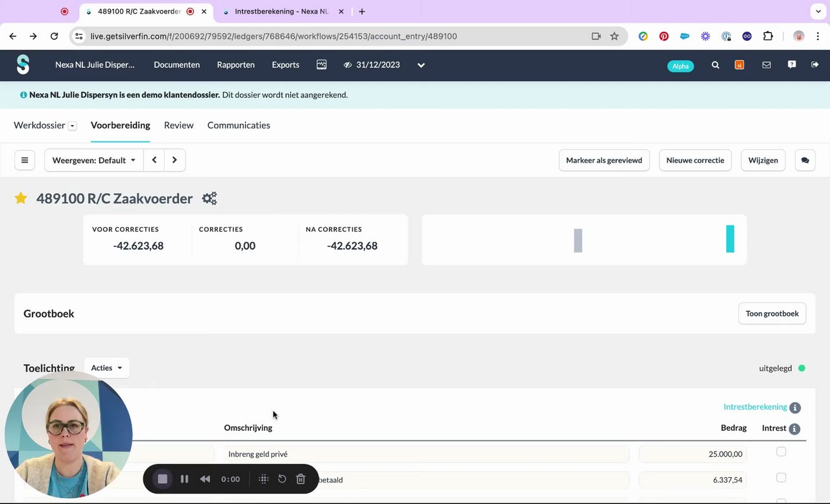This screenshot has height=504, width=830.
Task: Open the mail envelope icon in the header
Action: [766, 65]
